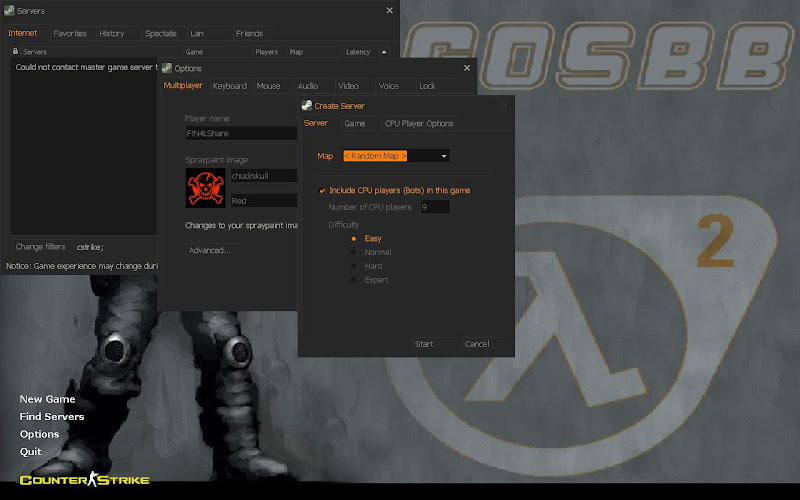Screen dimensions: 800x500
Task: Sort by Map column header in Servers
Action: [296, 52]
